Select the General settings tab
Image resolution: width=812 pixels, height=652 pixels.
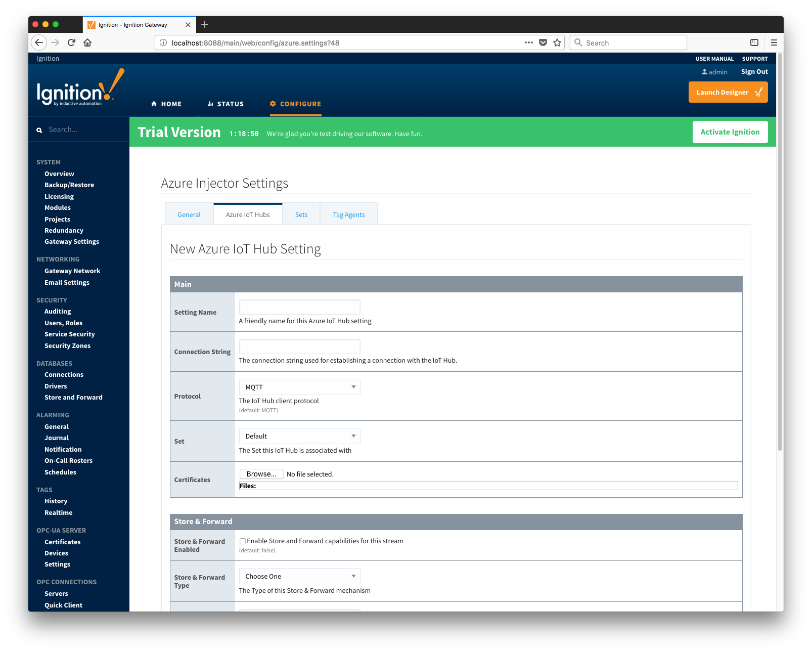(189, 214)
